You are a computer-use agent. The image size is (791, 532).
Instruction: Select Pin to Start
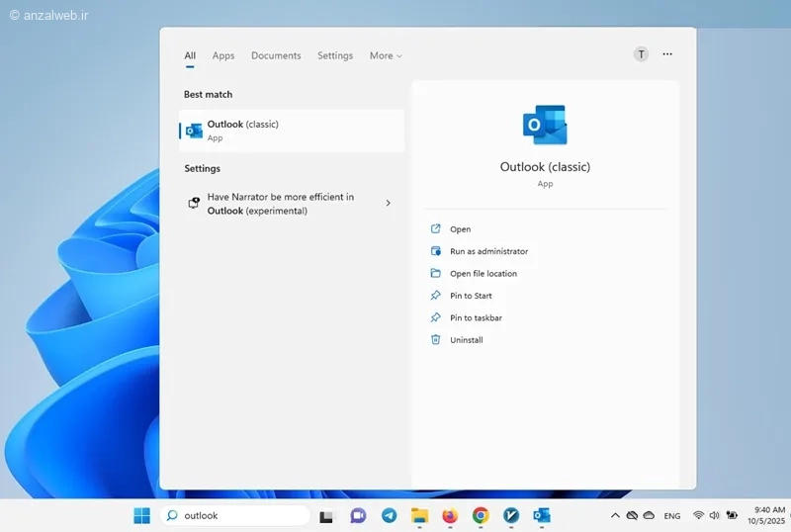click(462, 296)
